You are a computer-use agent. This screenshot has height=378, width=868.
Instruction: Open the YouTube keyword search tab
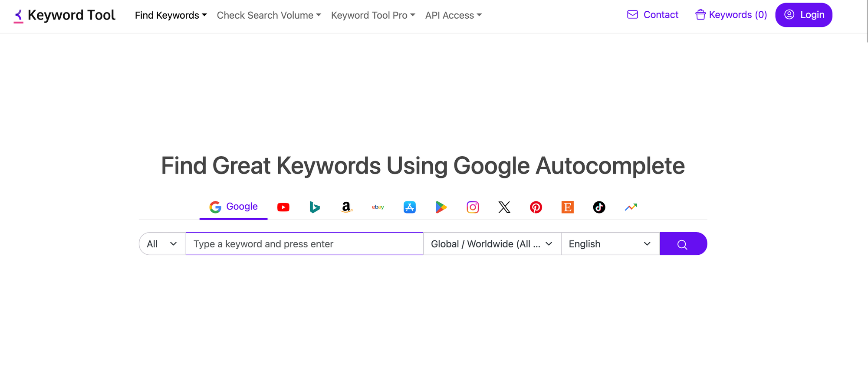pyautogui.click(x=283, y=207)
